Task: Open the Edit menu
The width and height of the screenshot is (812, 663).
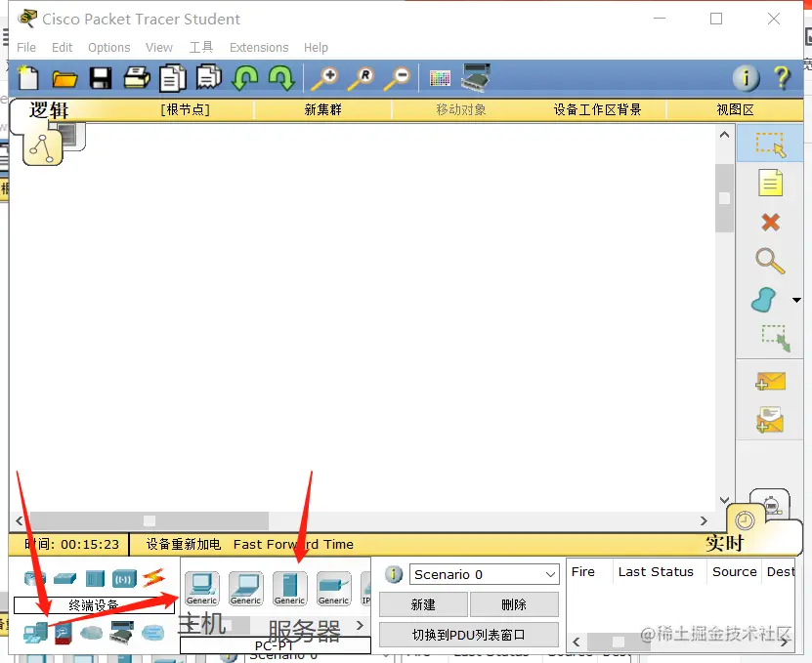Action: [x=63, y=48]
